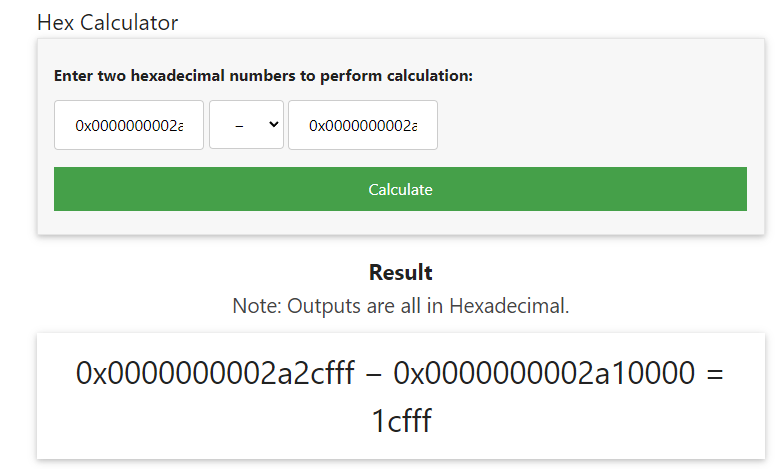The width and height of the screenshot is (775, 469).
Task: Click the 'Enter two hexadecimal numbers' label
Action: pyautogui.click(x=263, y=75)
